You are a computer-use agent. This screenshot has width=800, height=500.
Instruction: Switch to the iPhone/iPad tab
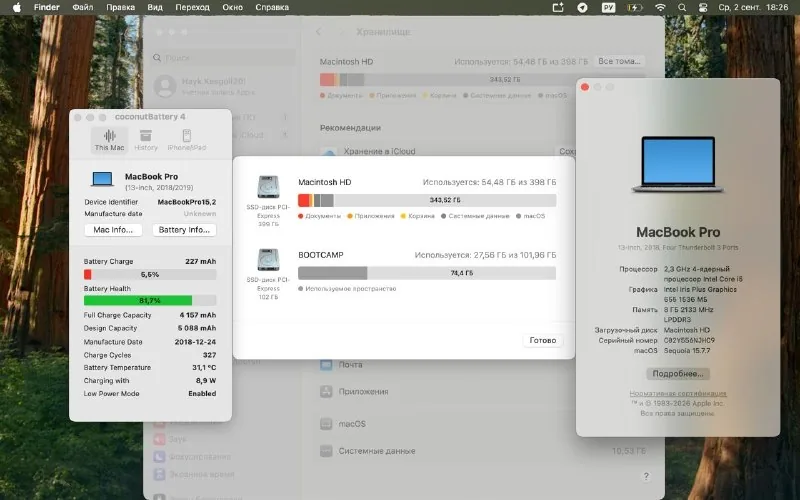(187, 140)
